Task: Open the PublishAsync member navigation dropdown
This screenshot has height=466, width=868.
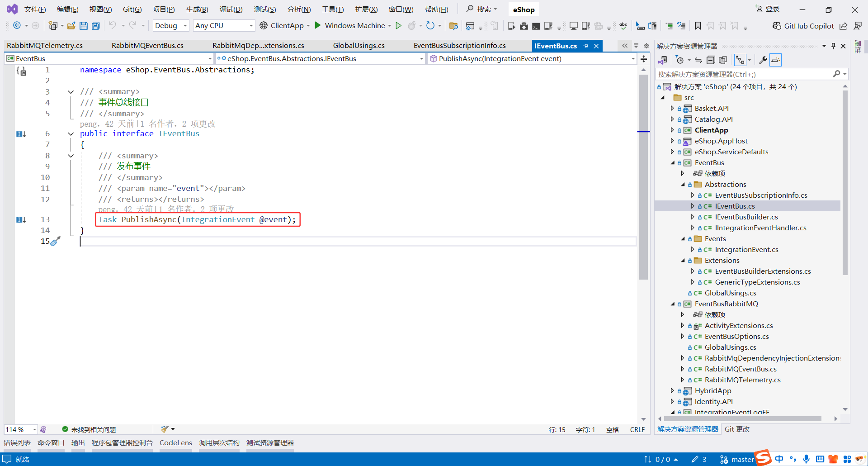Action: 532,59
